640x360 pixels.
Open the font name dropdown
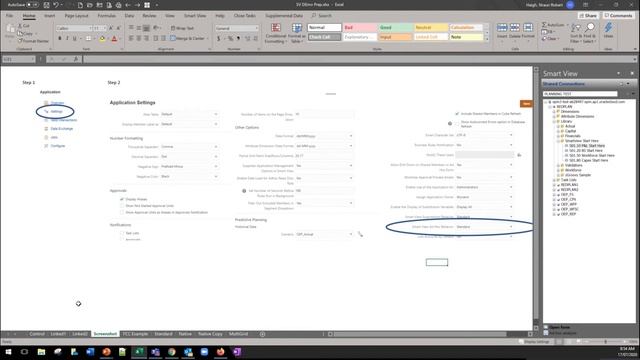91,28
